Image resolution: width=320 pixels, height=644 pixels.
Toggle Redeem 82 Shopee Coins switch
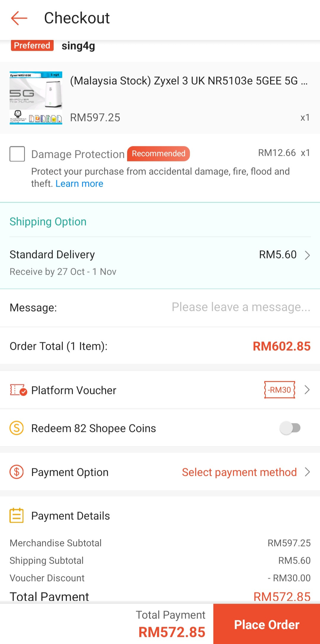click(290, 428)
